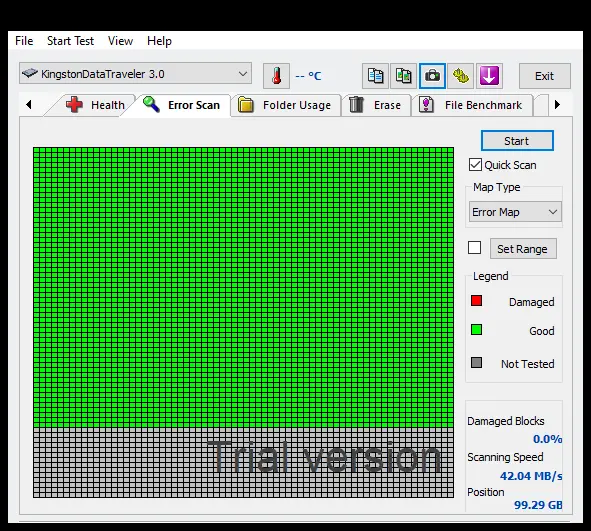The height and width of the screenshot is (531, 591).
Task: Switch to the Health tab
Action: [92, 105]
